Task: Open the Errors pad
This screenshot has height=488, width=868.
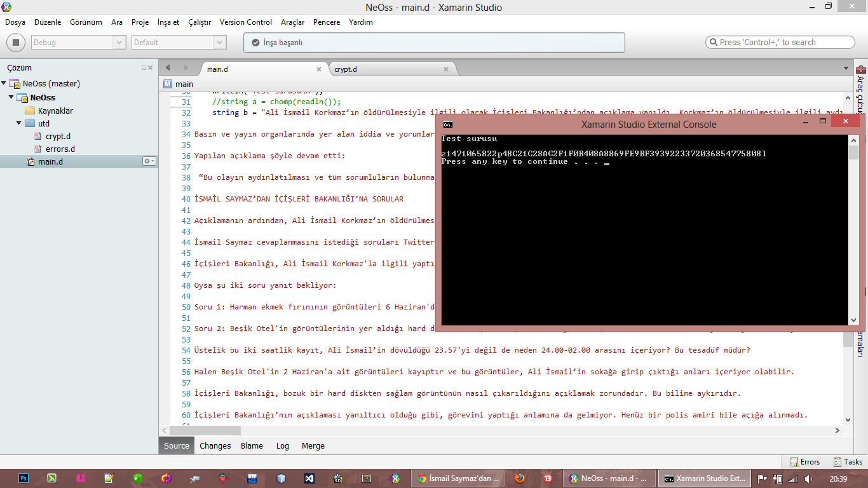Action: (805, 462)
